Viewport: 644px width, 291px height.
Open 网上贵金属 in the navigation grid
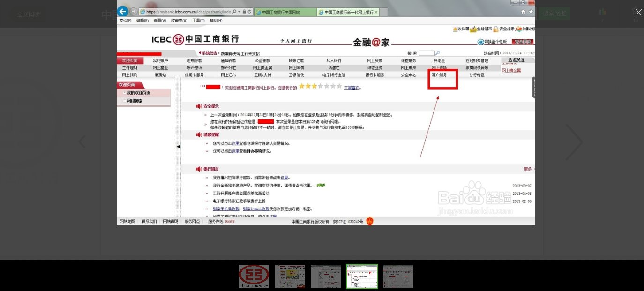coord(262,68)
